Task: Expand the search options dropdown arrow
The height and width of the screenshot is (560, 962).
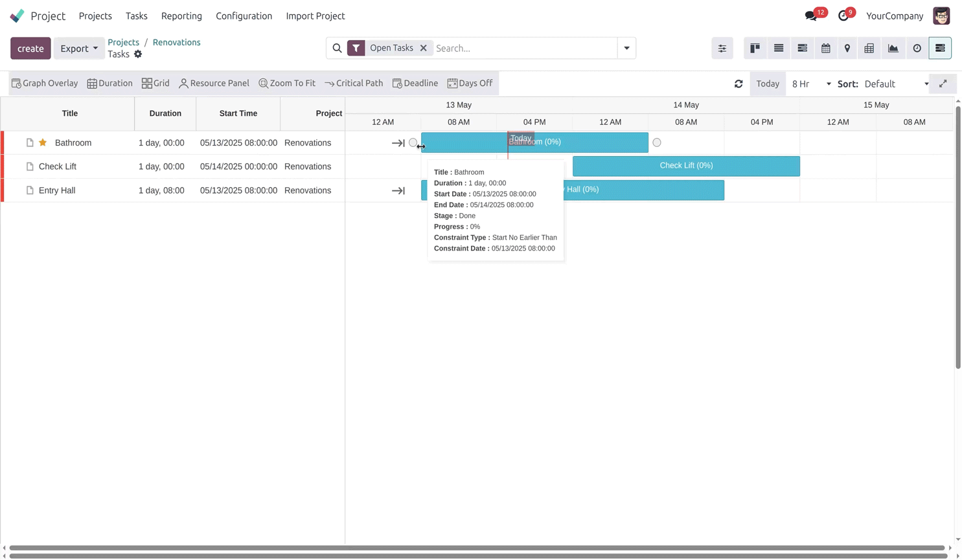Action: tap(626, 48)
